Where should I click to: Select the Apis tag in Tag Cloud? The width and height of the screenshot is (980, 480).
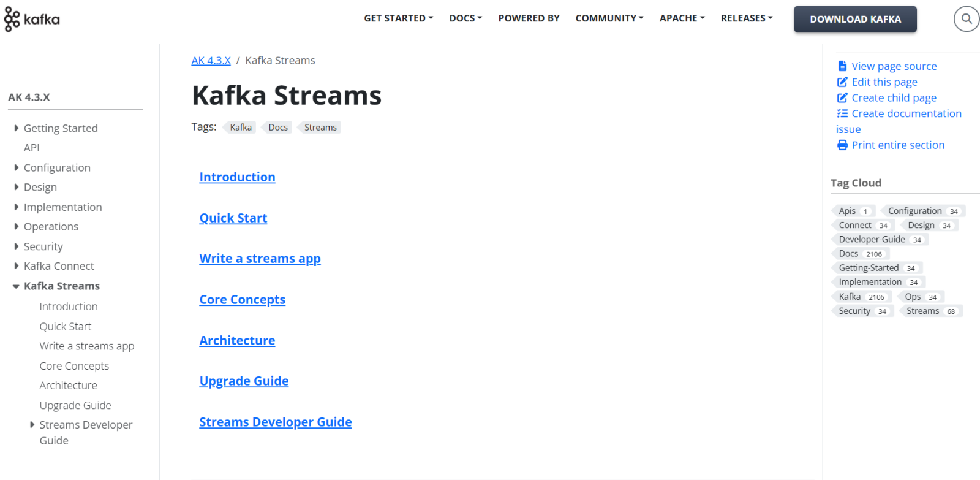(x=853, y=211)
